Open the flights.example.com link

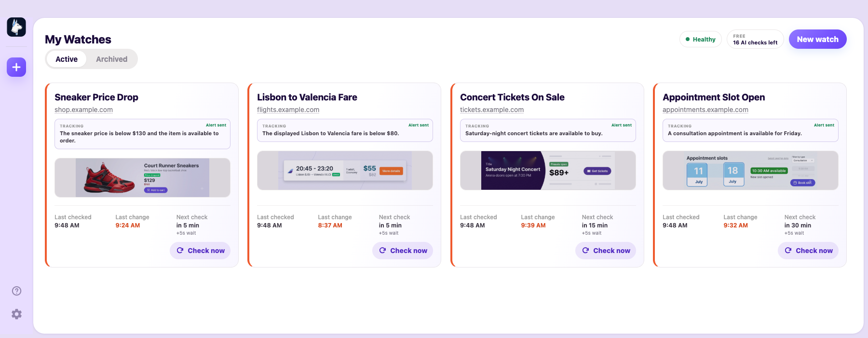point(288,110)
